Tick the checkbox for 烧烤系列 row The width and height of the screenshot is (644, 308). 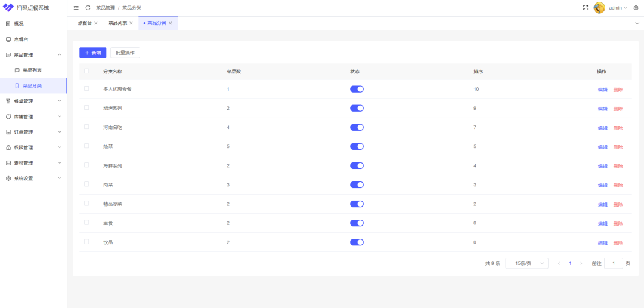(x=86, y=107)
